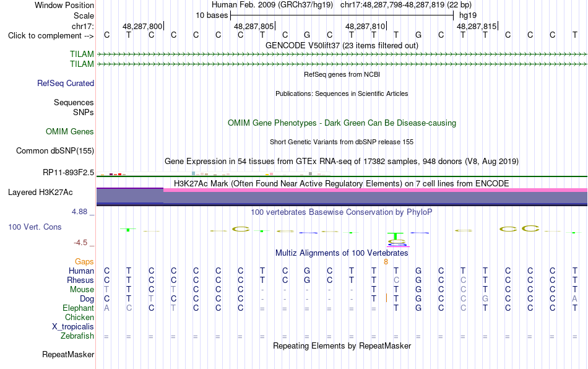Click the '10 bases' scale text
The width and height of the screenshot is (588, 369).
click(x=212, y=15)
